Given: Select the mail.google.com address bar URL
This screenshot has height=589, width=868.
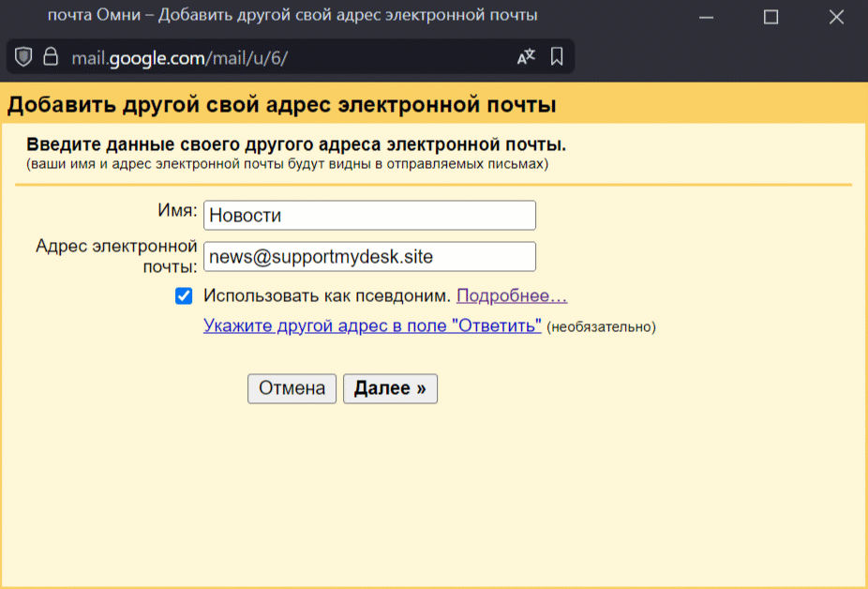Looking at the screenshot, I should click(179, 57).
